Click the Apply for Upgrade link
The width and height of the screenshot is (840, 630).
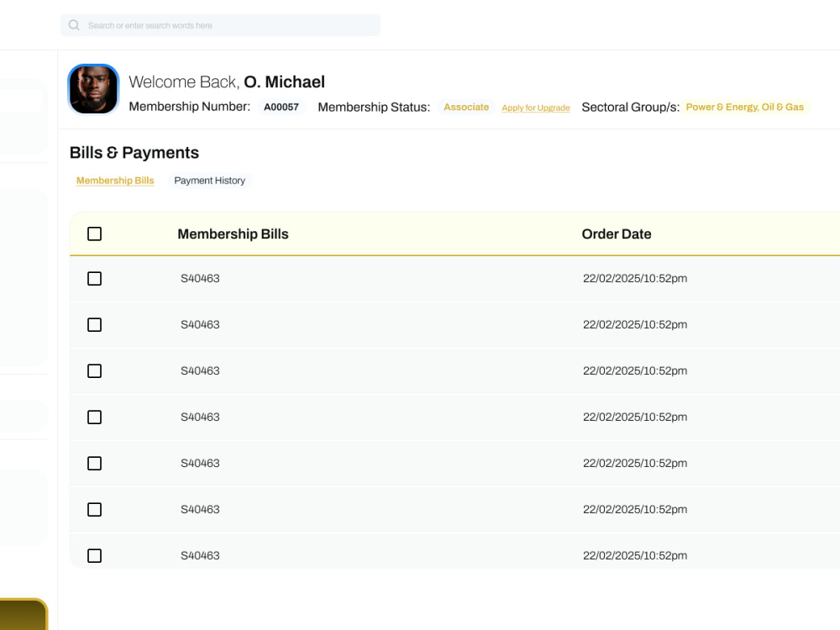point(536,108)
